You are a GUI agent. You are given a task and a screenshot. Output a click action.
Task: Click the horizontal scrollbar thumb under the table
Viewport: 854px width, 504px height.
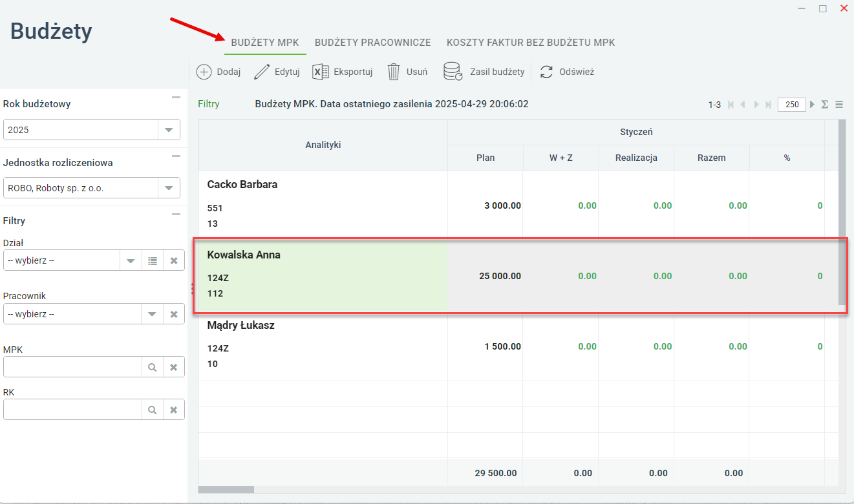(226, 490)
